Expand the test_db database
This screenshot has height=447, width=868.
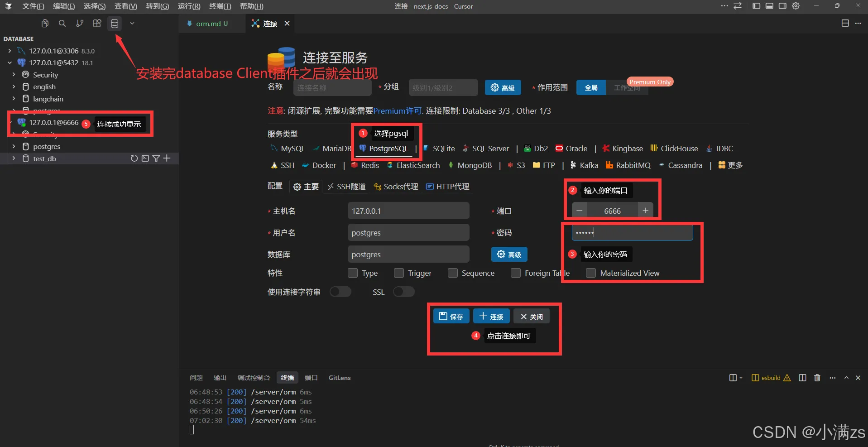pos(14,159)
